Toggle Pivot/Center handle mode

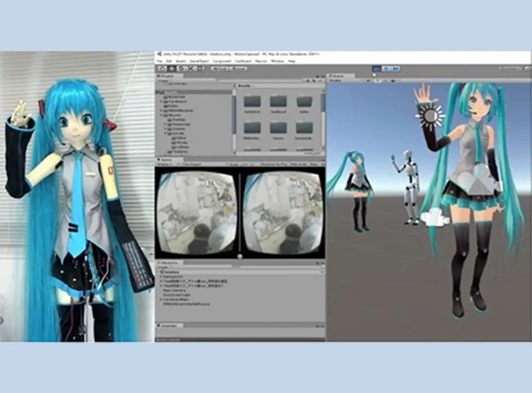[x=219, y=68]
